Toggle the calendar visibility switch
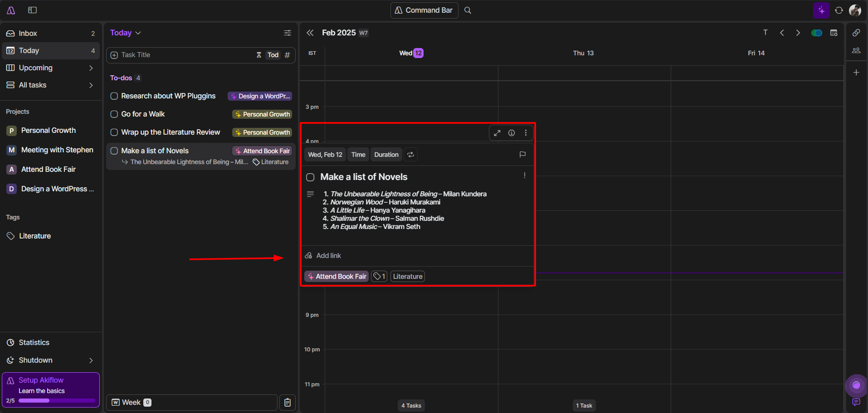Screen dimensions: 868x413 817,33
